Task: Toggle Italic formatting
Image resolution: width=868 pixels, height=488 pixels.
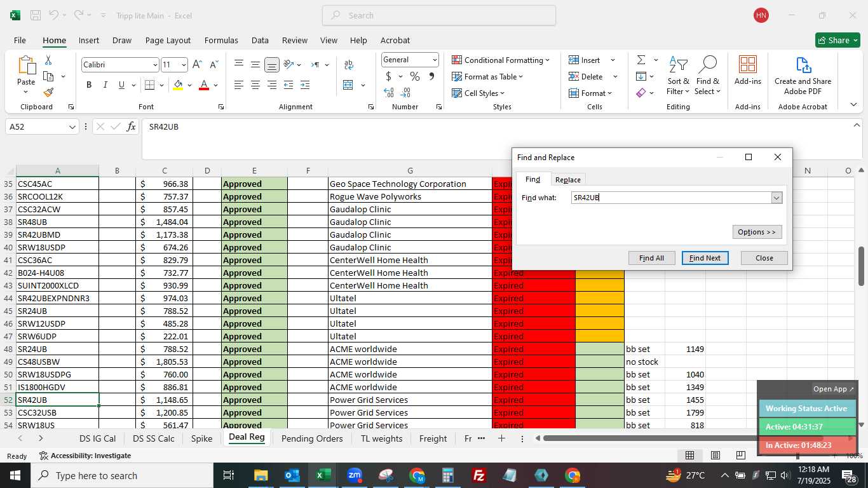Action: coord(105,85)
